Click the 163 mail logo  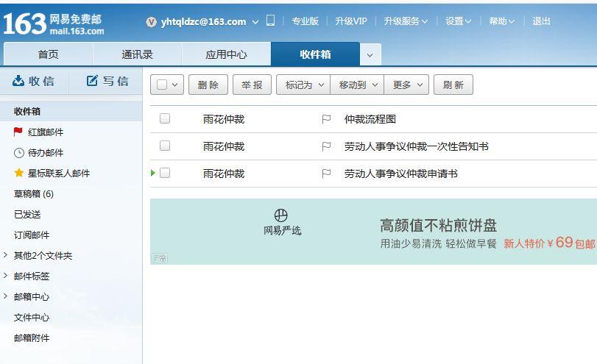53,24
